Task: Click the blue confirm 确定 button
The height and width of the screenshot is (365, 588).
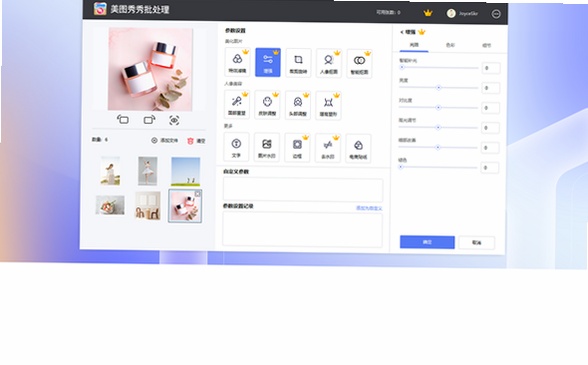Action: (x=427, y=242)
